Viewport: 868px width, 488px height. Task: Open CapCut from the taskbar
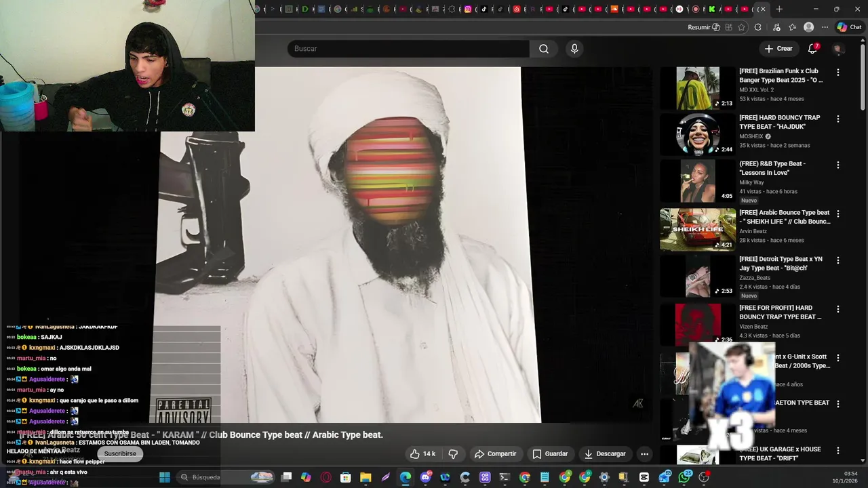pos(644,477)
